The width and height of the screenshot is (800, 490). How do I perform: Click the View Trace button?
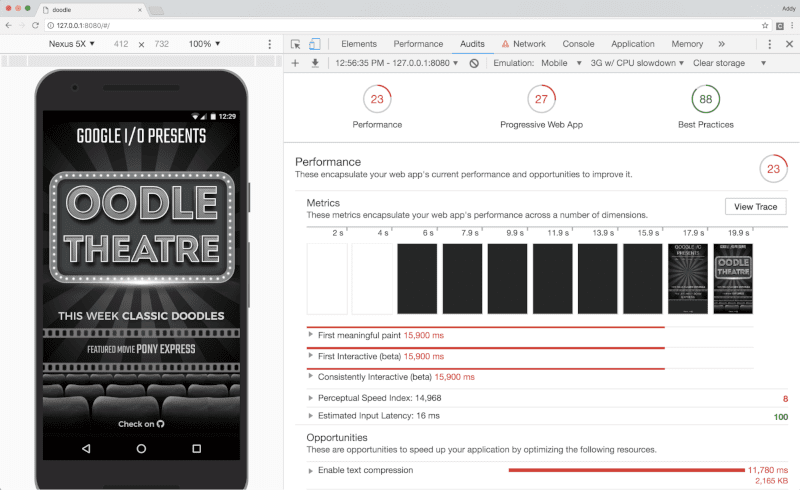click(755, 207)
